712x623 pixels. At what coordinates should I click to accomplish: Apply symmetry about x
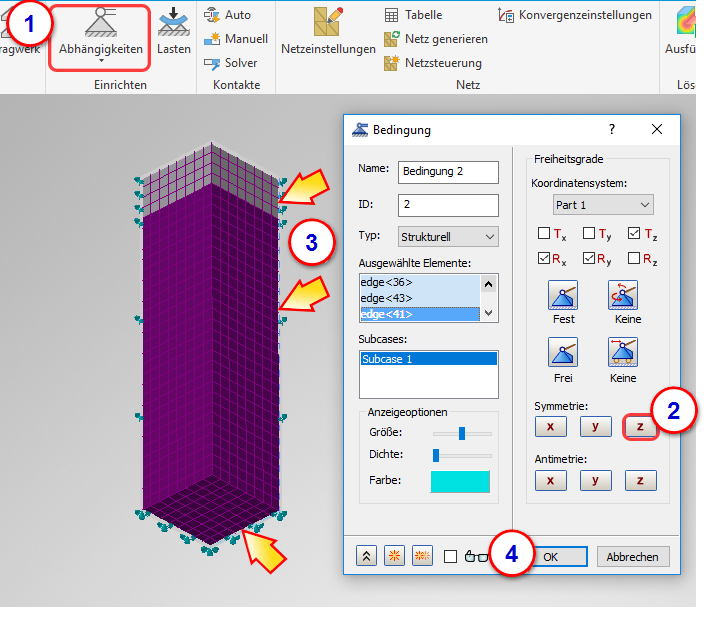pos(550,427)
